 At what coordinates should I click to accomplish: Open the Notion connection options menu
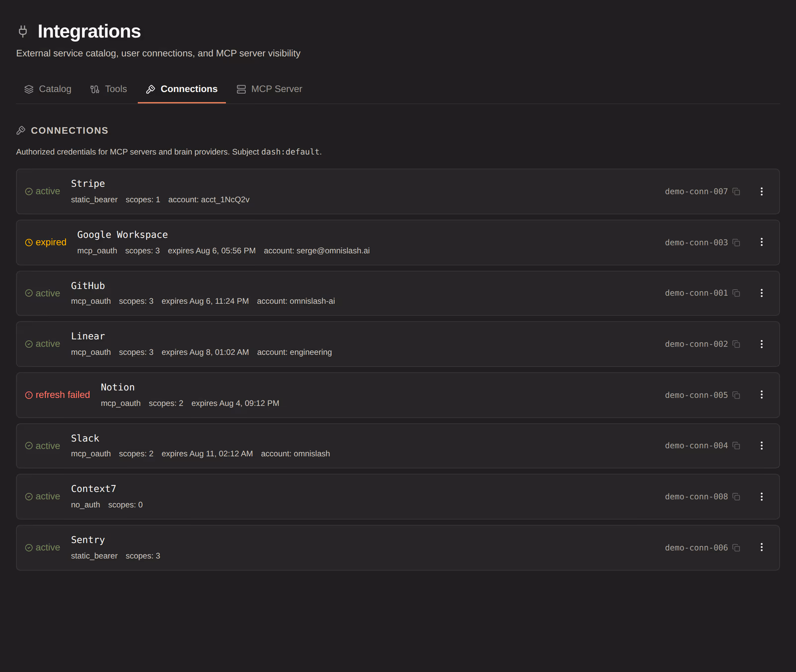(x=761, y=395)
